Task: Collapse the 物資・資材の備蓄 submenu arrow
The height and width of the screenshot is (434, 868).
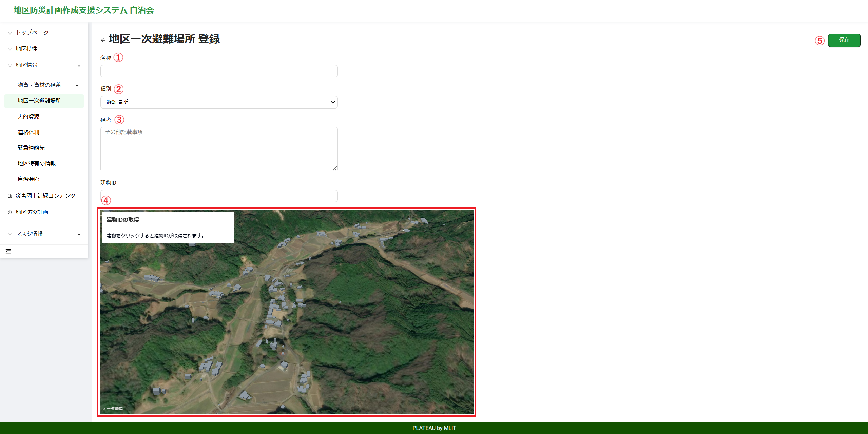Action: (x=77, y=85)
